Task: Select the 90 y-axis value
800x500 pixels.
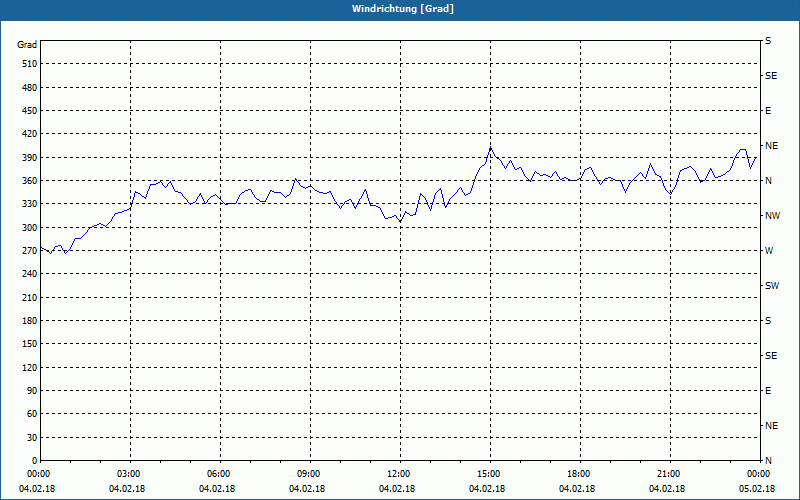Action: point(32,391)
